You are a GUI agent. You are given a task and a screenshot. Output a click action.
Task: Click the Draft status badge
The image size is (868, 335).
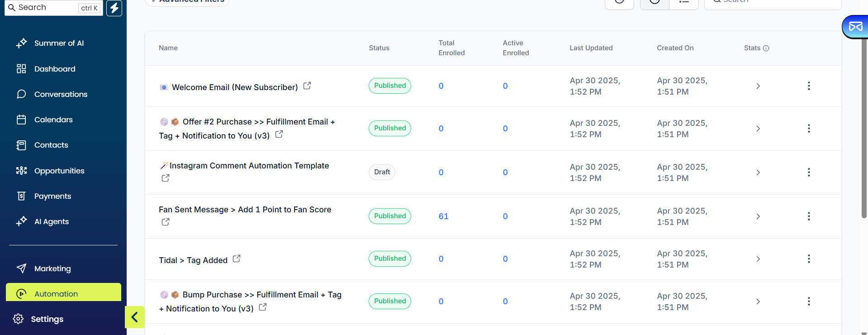382,172
